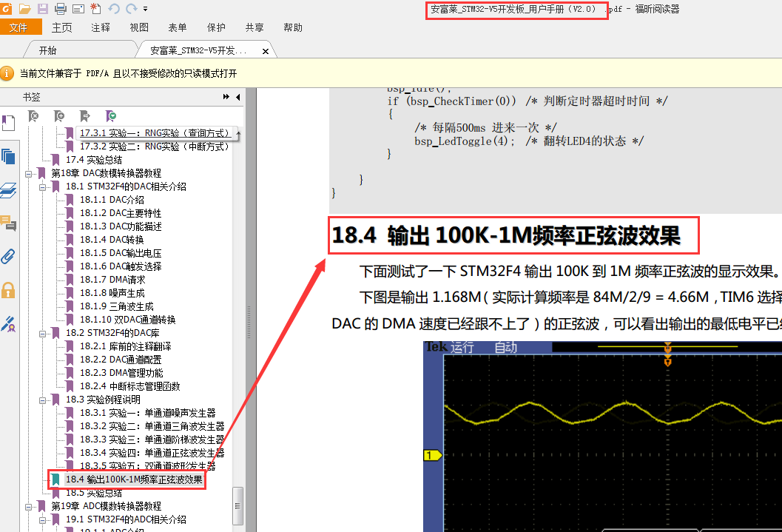Open bookmark options with the green-arrow bookmark icon

click(111, 116)
